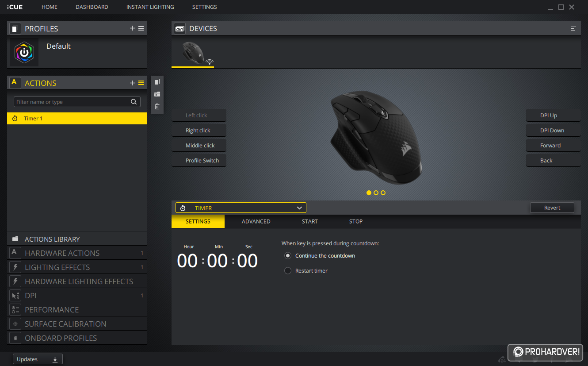Open the Actions hamburger menu
This screenshot has height=366, width=588.
[x=141, y=83]
